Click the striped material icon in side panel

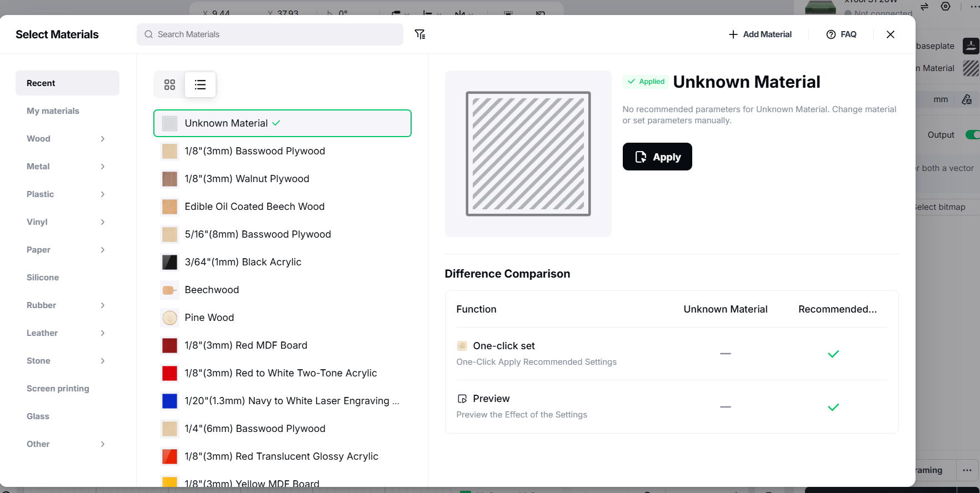(971, 68)
